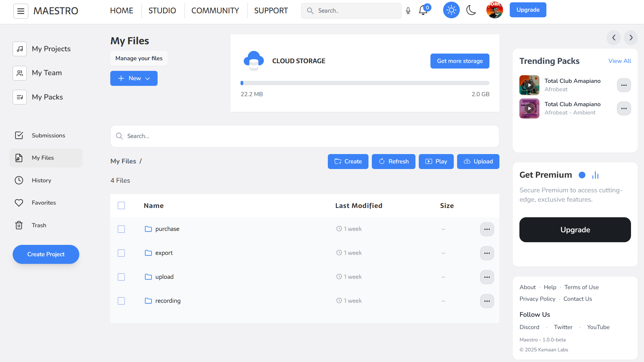
Task: Go to the COMMUNITY tab
Action: click(215, 10)
